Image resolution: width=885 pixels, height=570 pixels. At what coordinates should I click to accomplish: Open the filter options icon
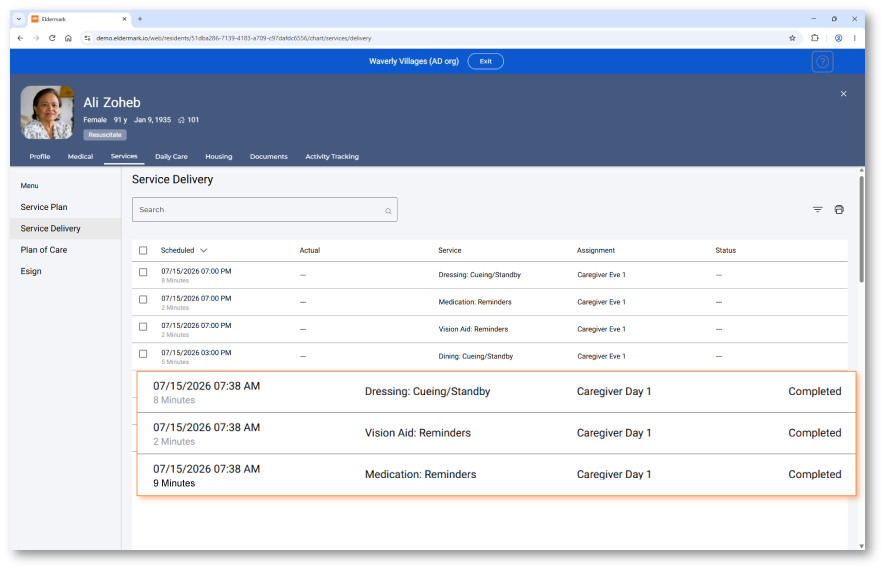[817, 209]
